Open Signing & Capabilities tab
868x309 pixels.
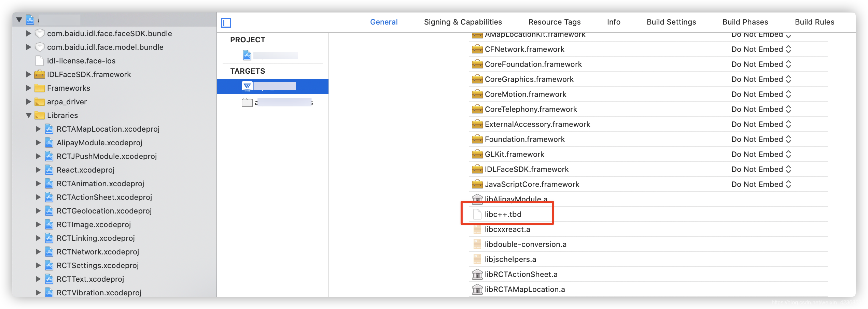click(463, 22)
